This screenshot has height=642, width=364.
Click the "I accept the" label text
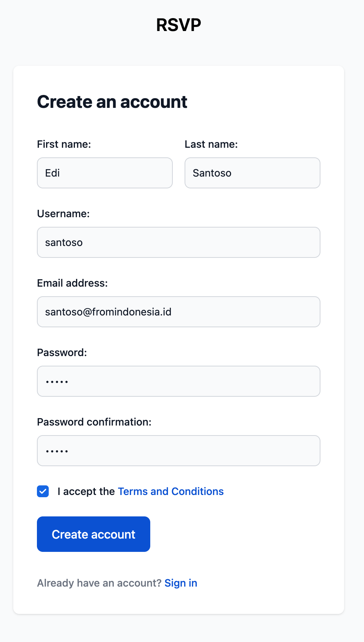point(86,491)
